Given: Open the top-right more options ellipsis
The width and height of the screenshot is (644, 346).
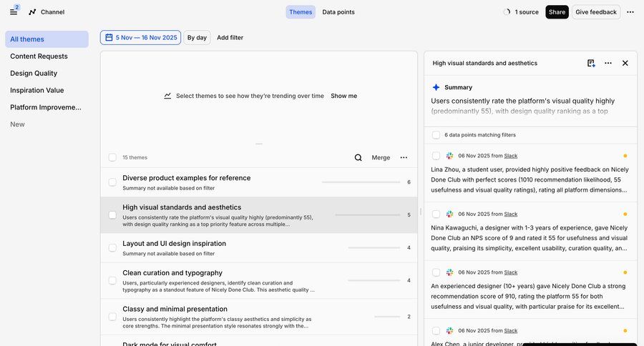Looking at the screenshot, I should pos(630,12).
